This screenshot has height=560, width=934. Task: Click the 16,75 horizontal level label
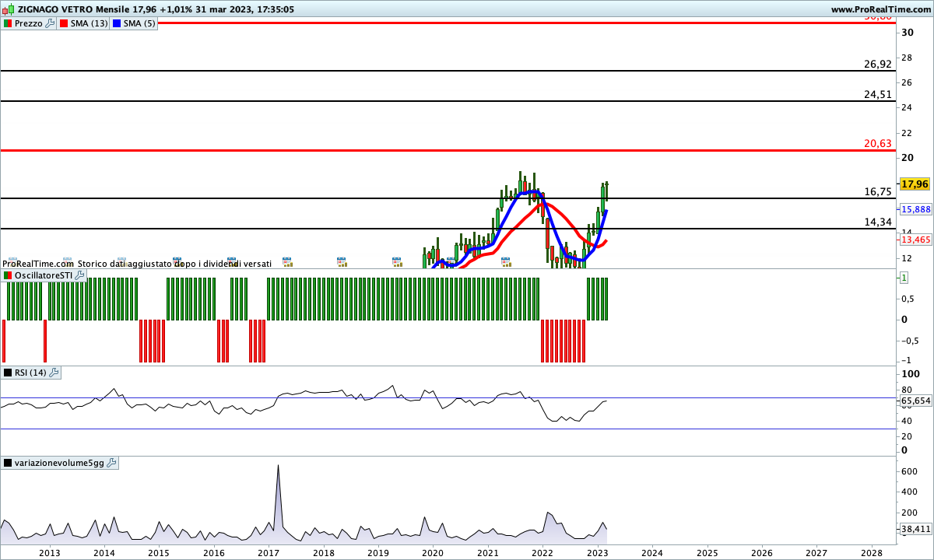(x=878, y=191)
